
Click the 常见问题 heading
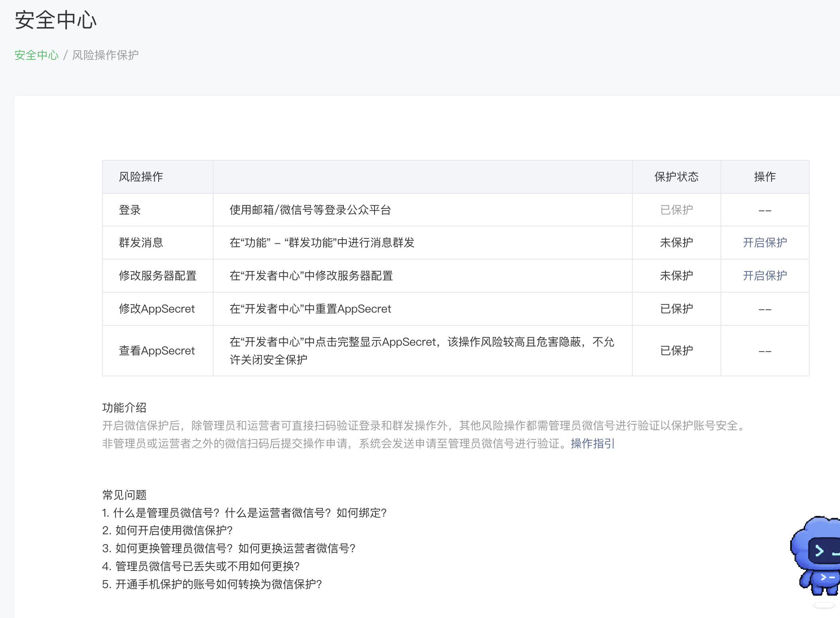(x=124, y=495)
